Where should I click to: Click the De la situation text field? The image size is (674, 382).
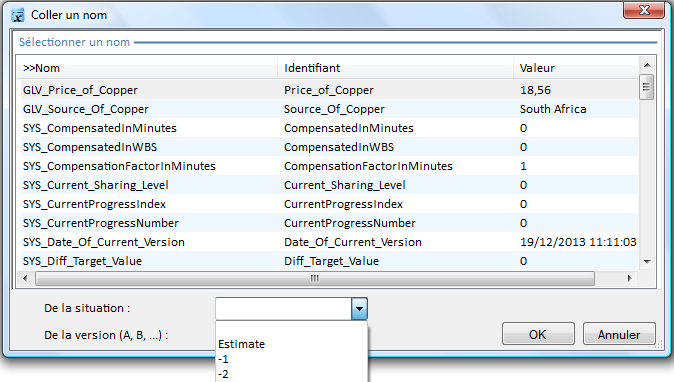click(284, 309)
